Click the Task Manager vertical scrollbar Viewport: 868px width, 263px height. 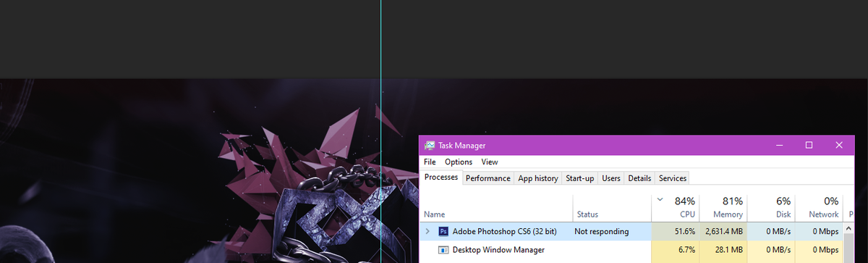(848, 243)
